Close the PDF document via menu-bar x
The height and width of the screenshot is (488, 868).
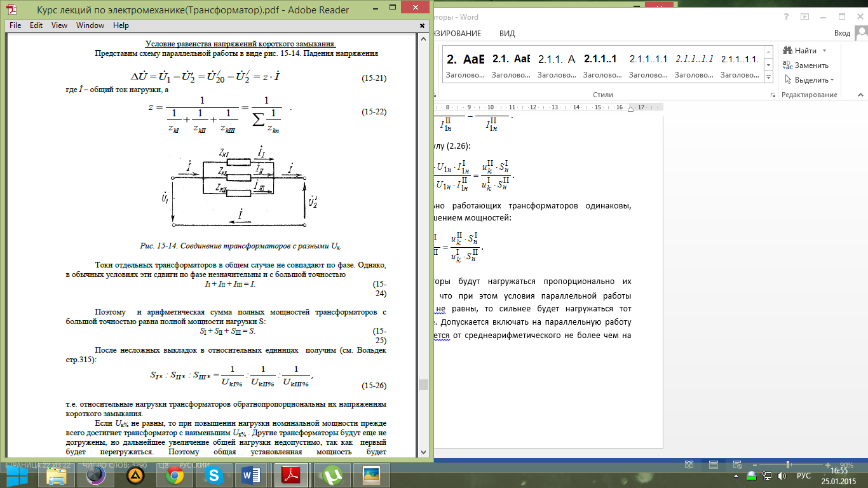(x=423, y=25)
